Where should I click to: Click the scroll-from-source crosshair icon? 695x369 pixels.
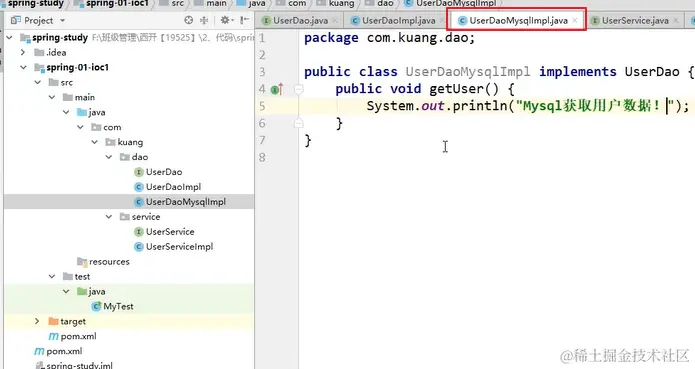(x=189, y=20)
